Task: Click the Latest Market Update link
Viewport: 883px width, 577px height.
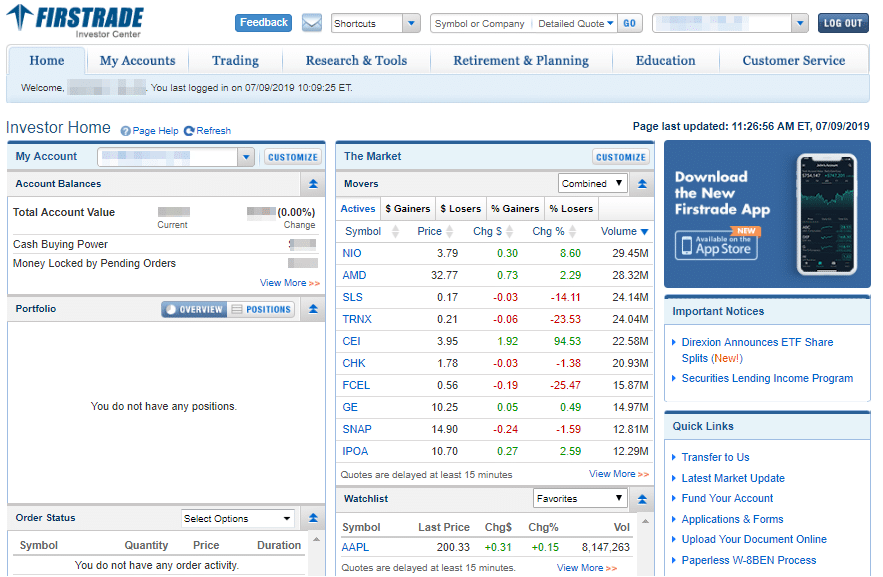Action: click(x=733, y=478)
